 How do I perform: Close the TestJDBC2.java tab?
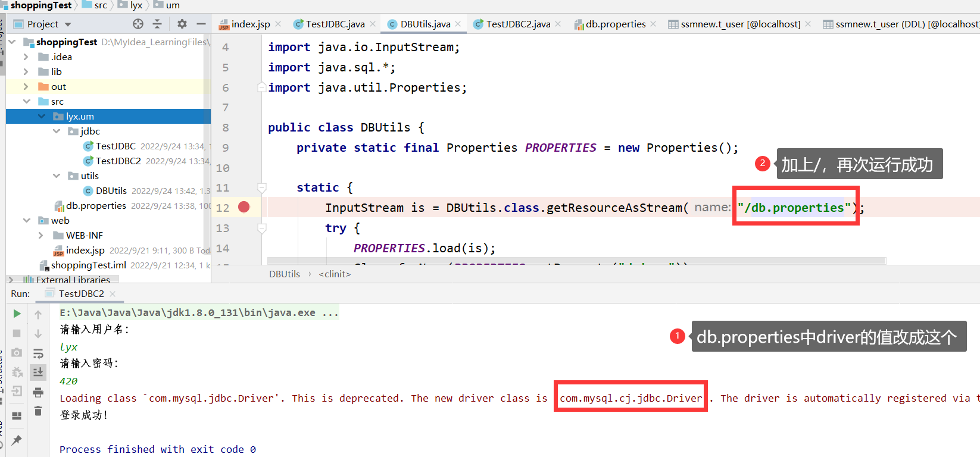coord(558,24)
